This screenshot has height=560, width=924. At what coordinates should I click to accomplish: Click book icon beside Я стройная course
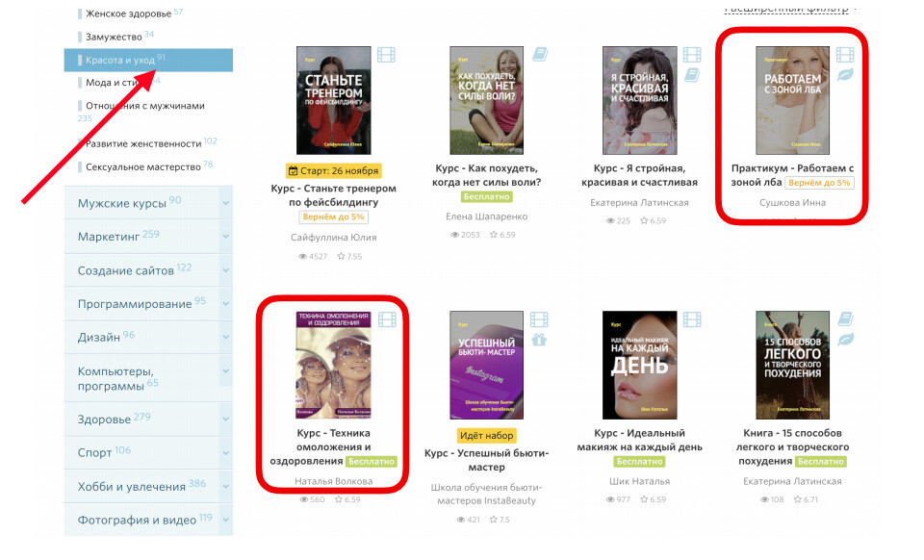click(692, 75)
